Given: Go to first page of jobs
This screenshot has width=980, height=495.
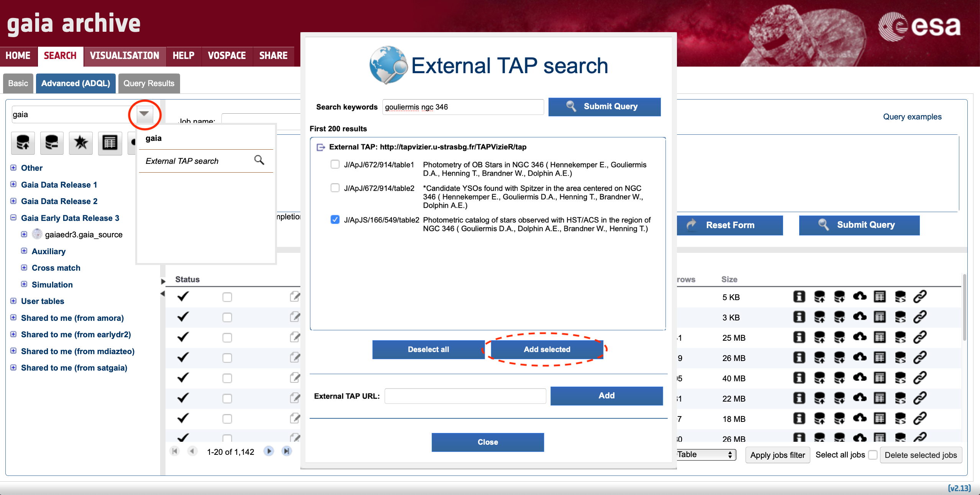Looking at the screenshot, I should [175, 451].
